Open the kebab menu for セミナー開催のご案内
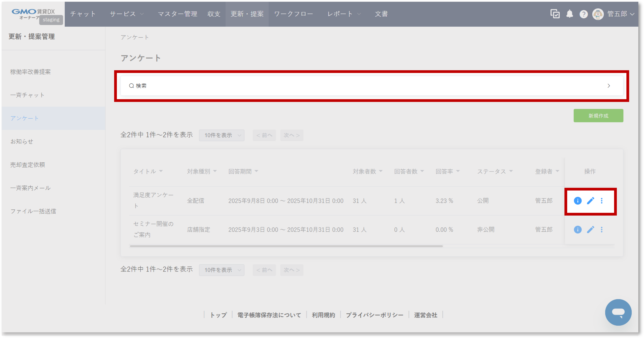 tap(602, 230)
